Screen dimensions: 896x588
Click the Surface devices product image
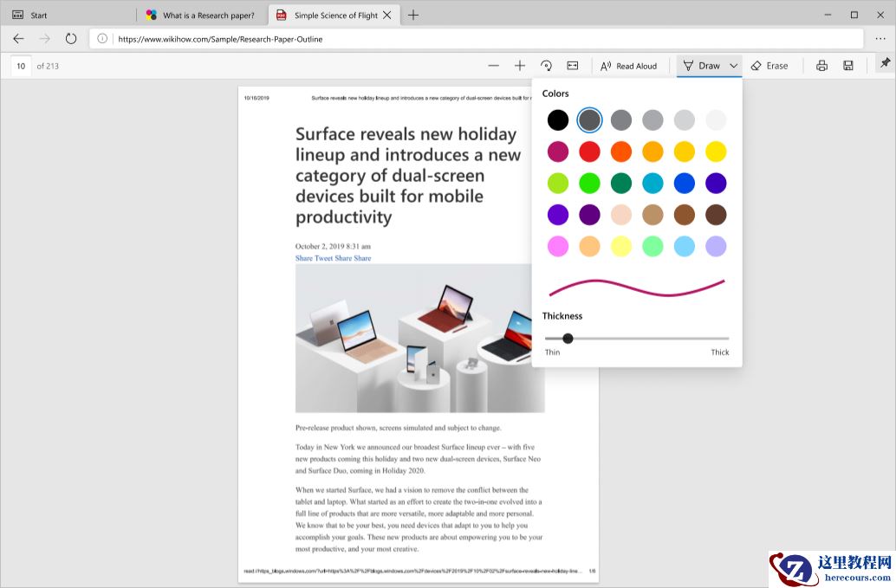(x=420, y=338)
